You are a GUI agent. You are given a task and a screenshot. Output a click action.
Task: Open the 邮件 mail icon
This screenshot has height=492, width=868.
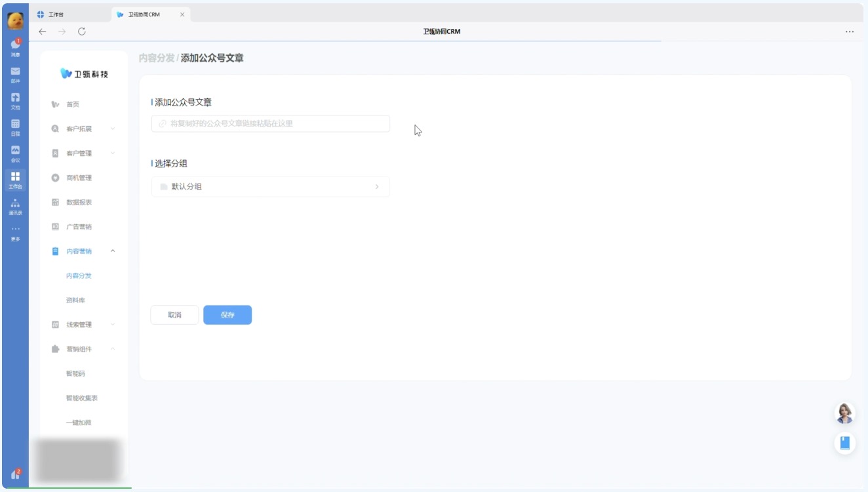coord(15,73)
